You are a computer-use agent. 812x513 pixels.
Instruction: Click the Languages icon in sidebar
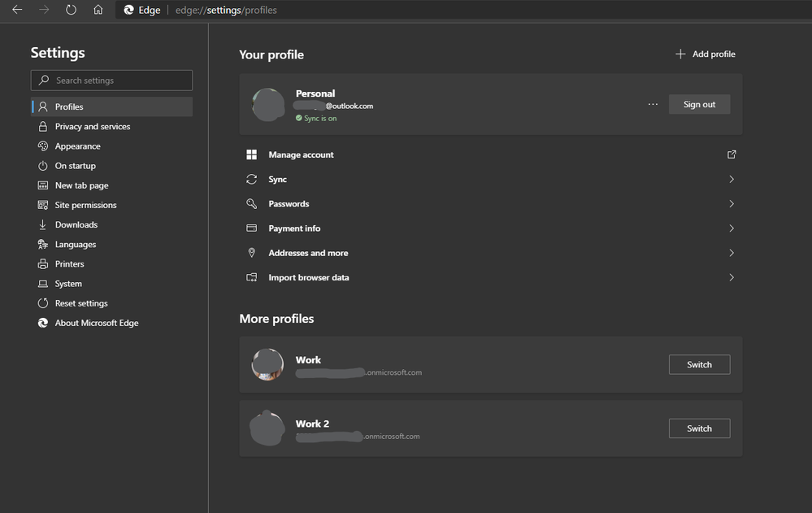pyautogui.click(x=42, y=244)
